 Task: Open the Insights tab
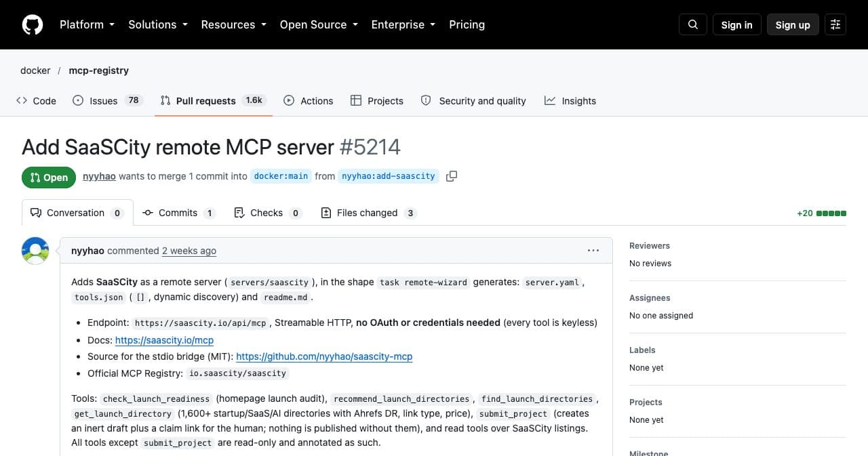[x=570, y=101]
